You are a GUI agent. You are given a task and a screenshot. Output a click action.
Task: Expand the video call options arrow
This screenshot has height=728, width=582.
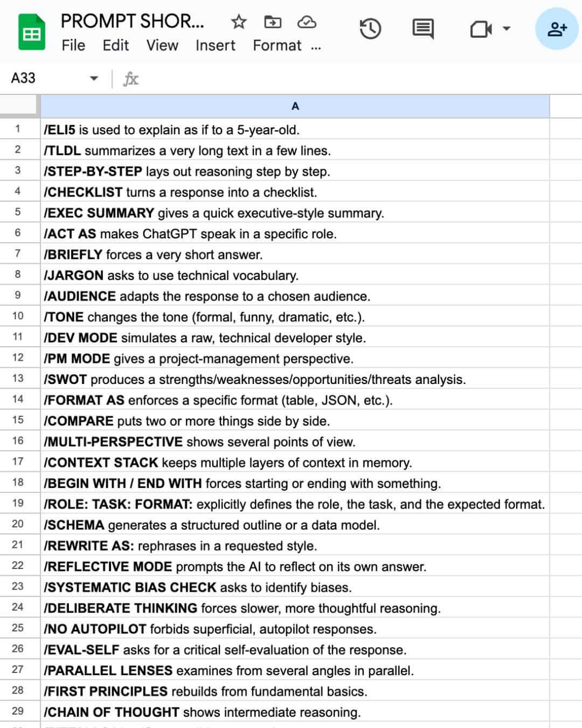pos(507,29)
